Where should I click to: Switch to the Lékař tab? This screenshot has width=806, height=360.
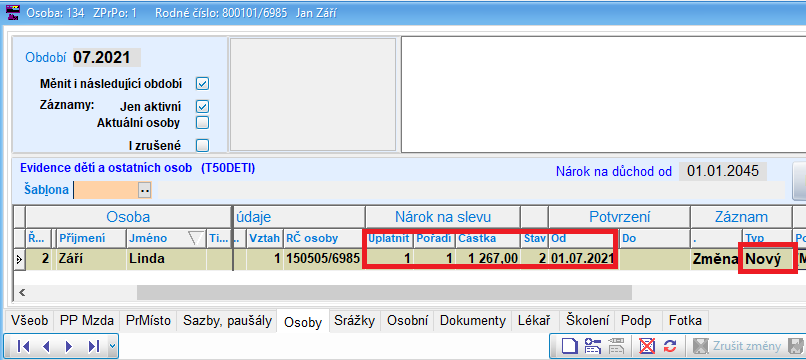536,321
